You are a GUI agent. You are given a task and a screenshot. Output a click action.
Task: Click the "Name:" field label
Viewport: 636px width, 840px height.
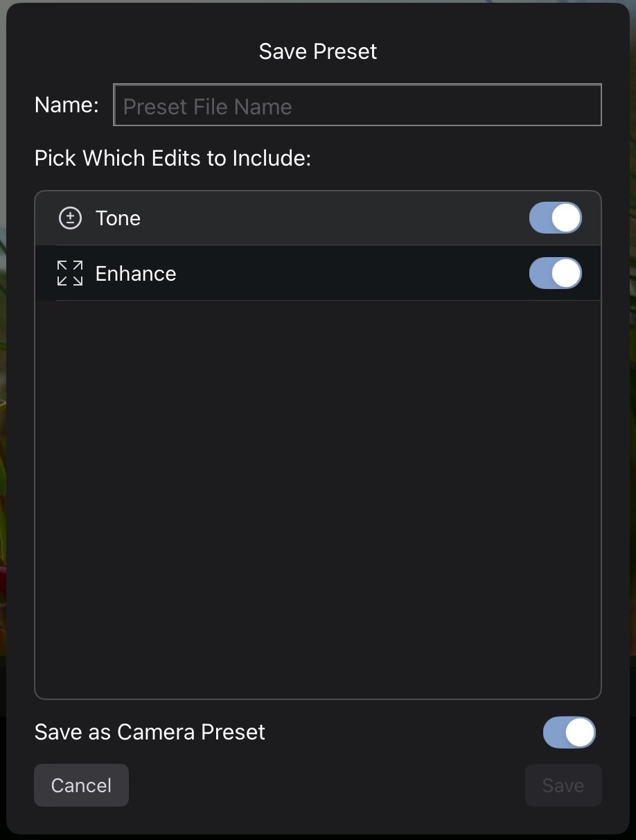(x=67, y=105)
